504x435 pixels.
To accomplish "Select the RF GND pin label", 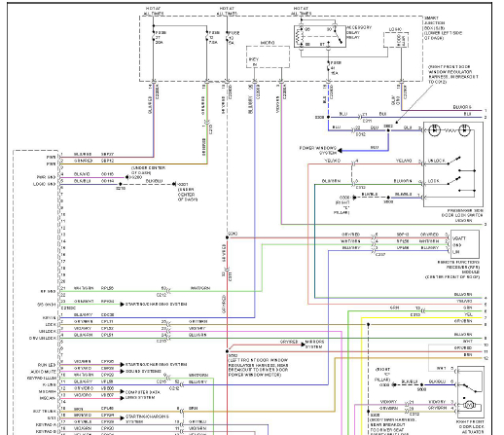I will point(48,291).
